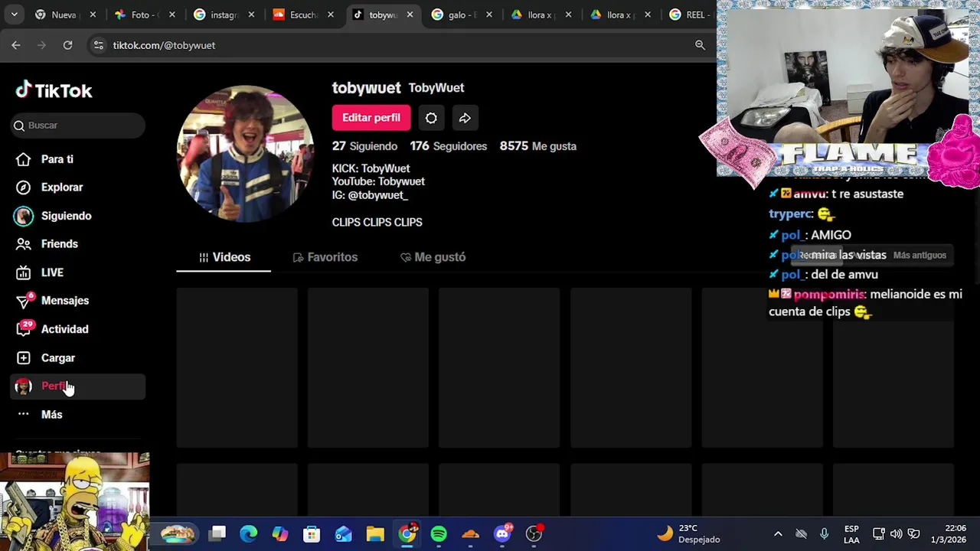The height and width of the screenshot is (551, 980).
Task: Open File Explorer from the taskbar
Action: [375, 533]
